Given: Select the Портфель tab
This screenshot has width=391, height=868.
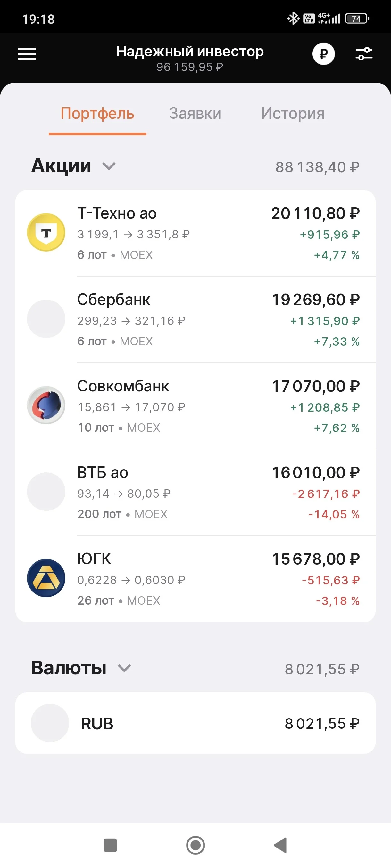Looking at the screenshot, I should pos(97,114).
